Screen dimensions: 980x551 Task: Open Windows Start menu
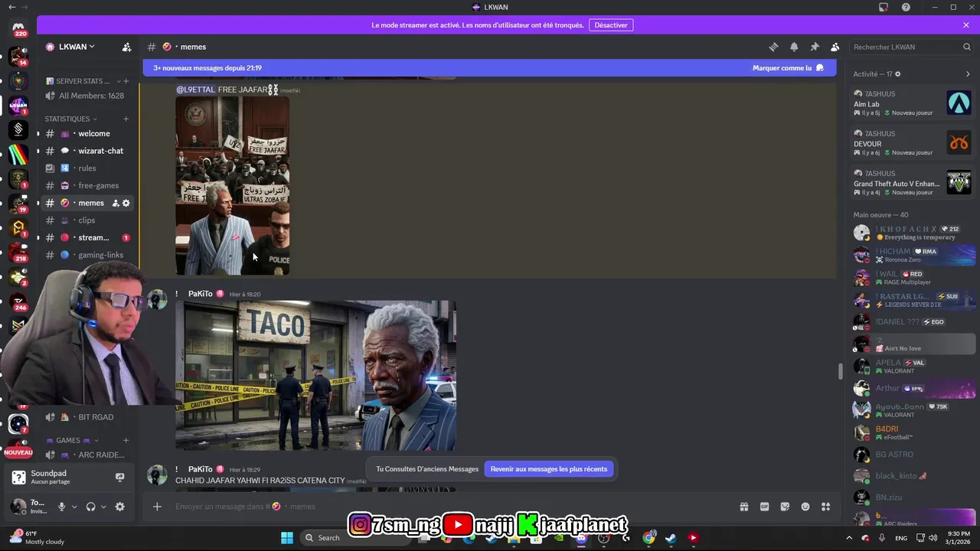click(x=287, y=538)
